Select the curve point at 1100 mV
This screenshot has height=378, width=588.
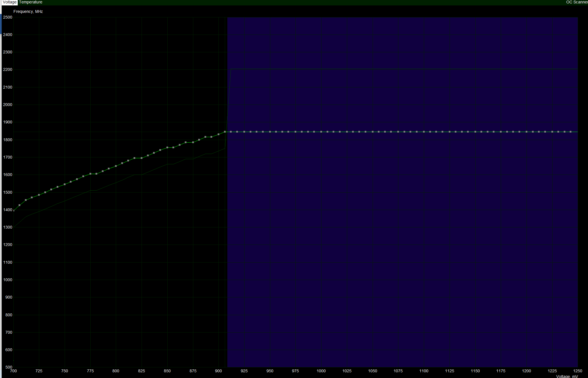coord(424,132)
